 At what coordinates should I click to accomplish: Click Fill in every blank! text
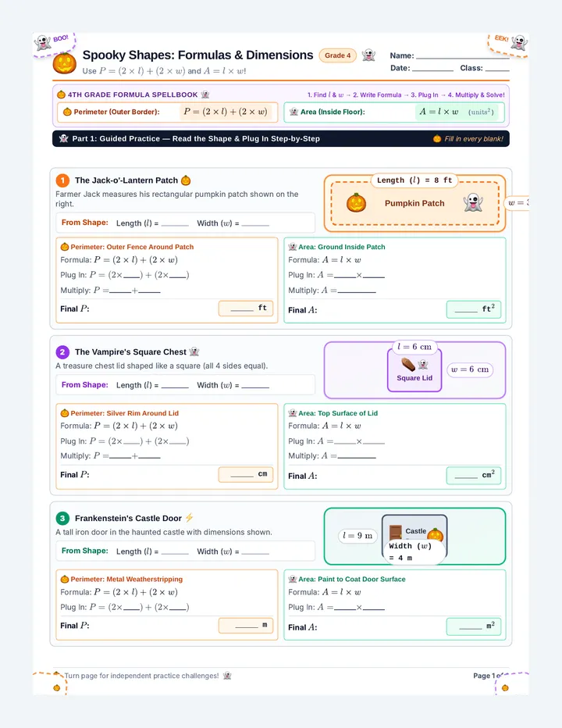(x=474, y=139)
